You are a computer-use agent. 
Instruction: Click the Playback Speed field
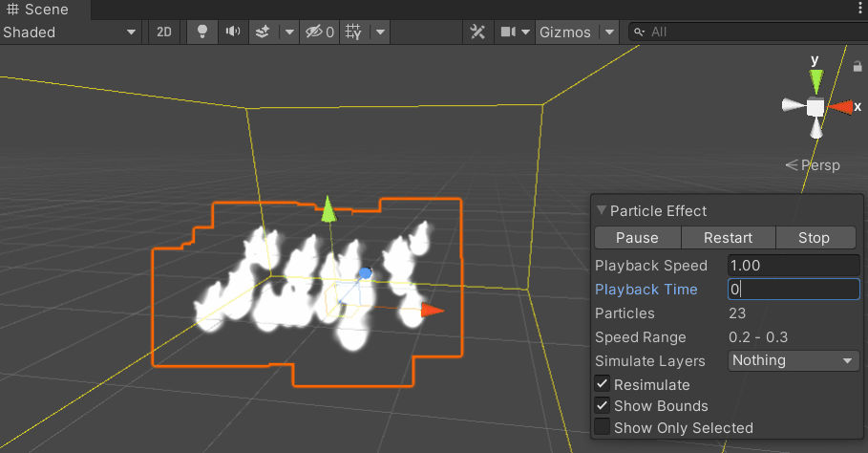pyautogui.click(x=794, y=266)
